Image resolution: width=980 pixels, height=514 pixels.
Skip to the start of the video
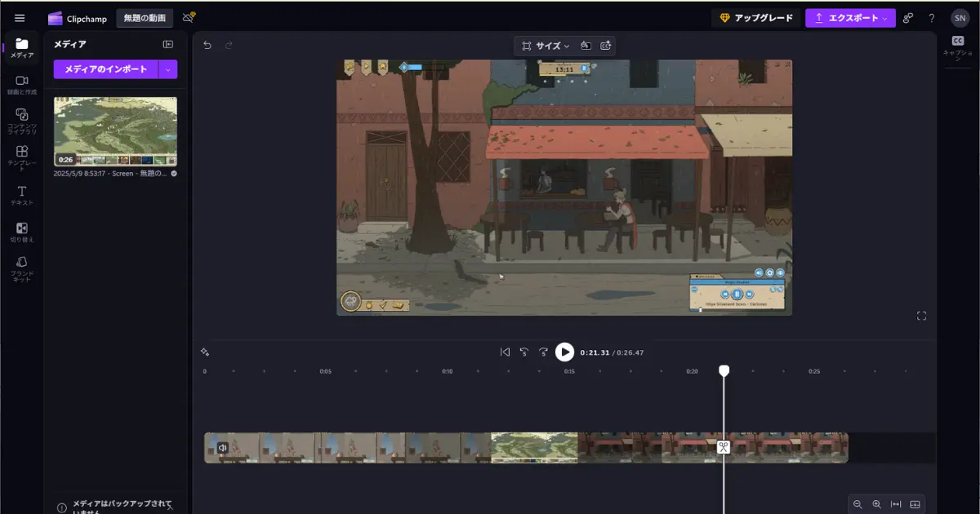[505, 352]
